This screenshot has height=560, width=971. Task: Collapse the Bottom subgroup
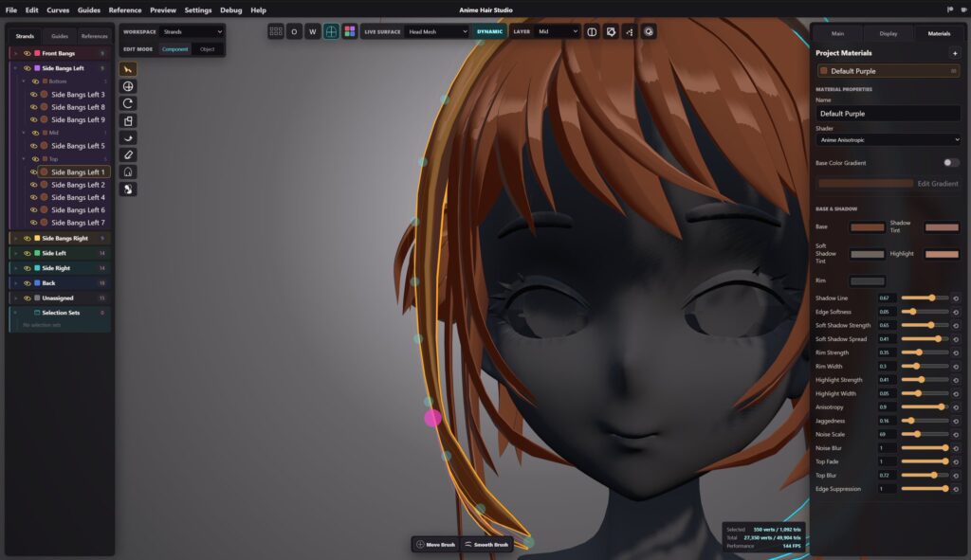(24, 81)
